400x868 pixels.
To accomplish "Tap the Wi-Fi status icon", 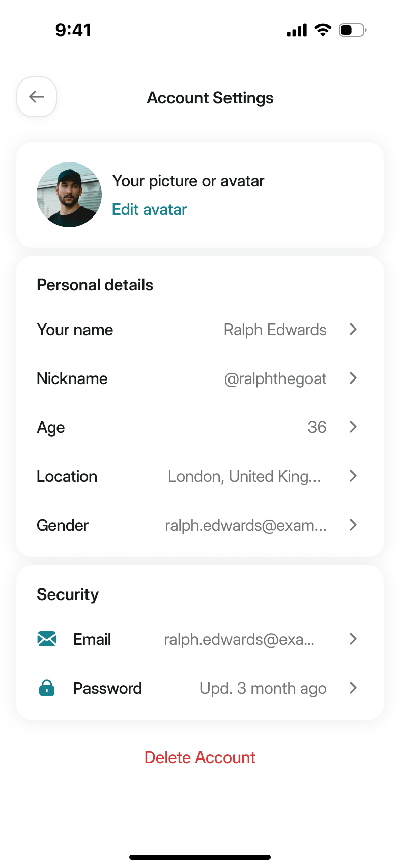I will click(323, 30).
